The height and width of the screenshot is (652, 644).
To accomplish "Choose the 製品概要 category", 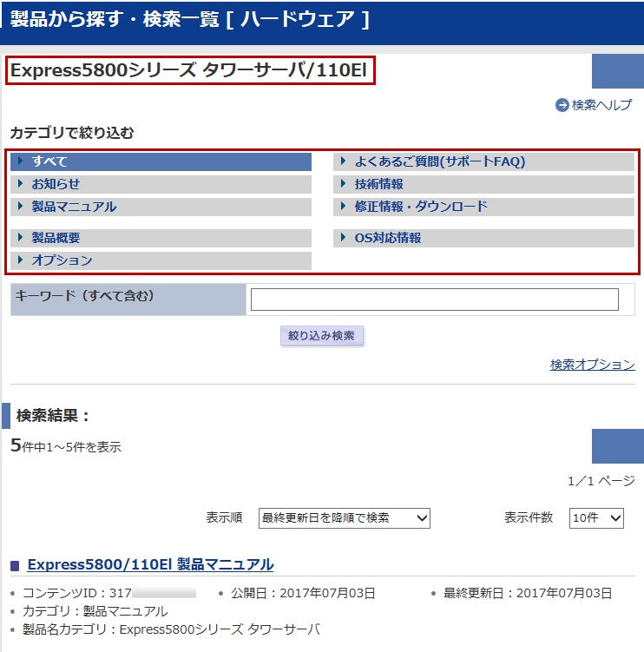I will 161,238.
